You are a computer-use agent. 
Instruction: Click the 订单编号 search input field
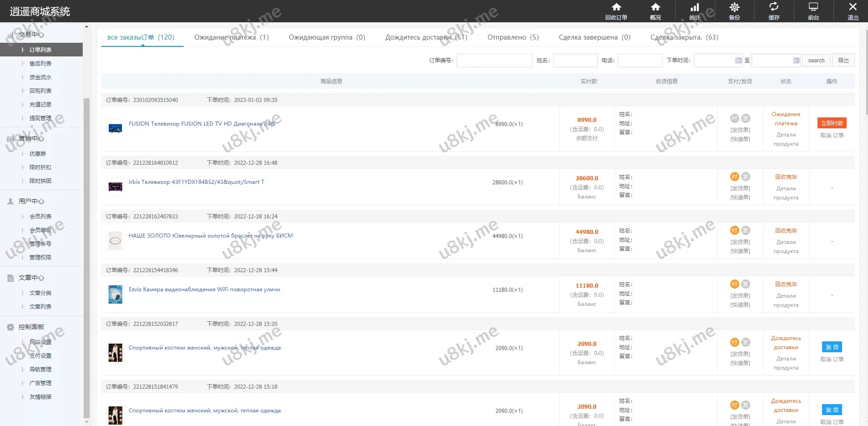click(x=494, y=61)
